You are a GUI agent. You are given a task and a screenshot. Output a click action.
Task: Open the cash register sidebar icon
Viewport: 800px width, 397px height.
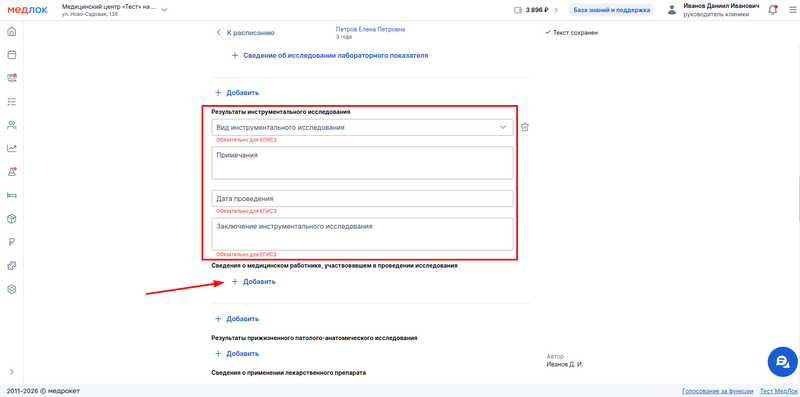click(12, 78)
